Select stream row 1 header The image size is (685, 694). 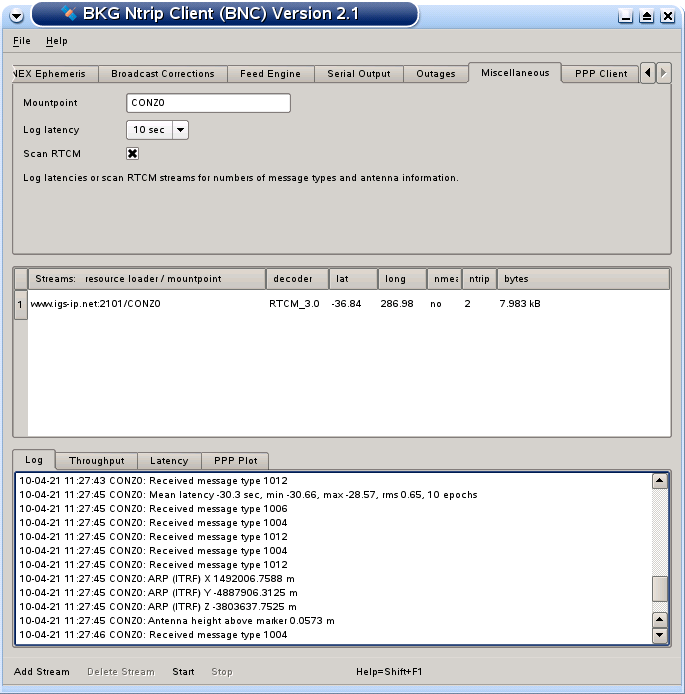[20, 304]
